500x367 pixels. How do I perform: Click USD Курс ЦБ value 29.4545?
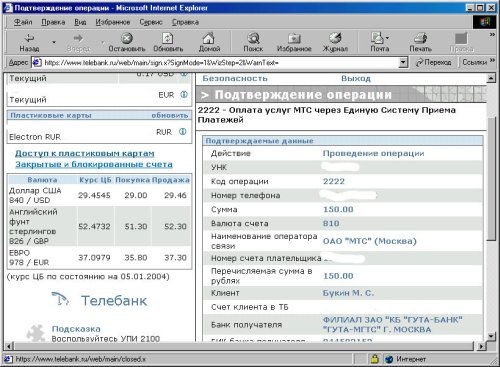[94, 195]
